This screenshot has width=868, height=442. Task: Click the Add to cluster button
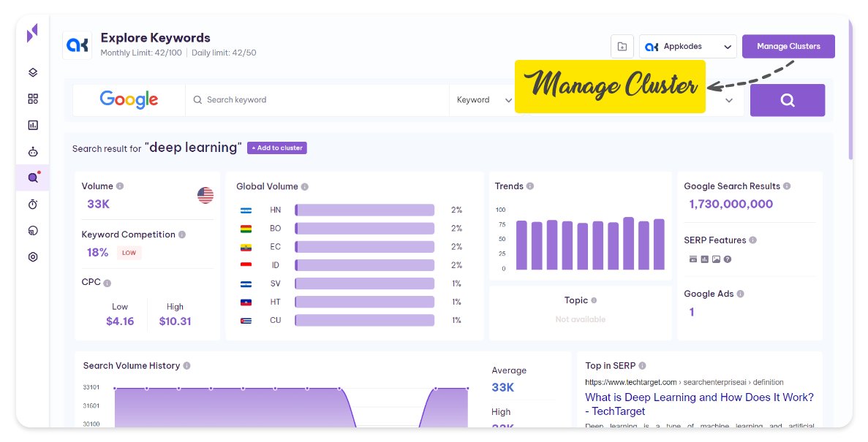coord(277,148)
